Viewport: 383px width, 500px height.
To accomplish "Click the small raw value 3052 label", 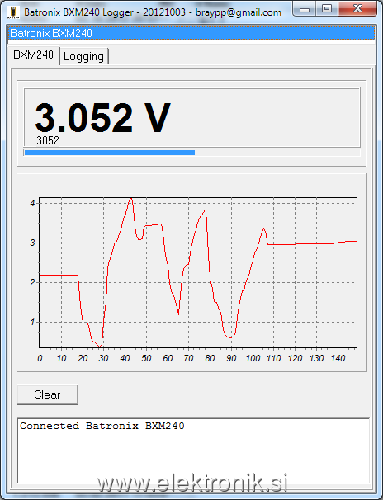I will pyautogui.click(x=48, y=140).
